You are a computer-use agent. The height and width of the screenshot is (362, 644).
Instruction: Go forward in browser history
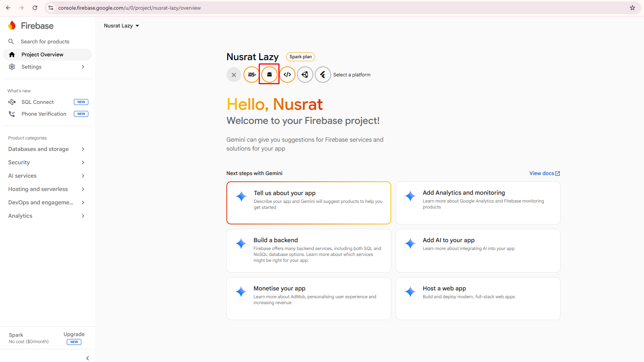pyautogui.click(x=22, y=8)
